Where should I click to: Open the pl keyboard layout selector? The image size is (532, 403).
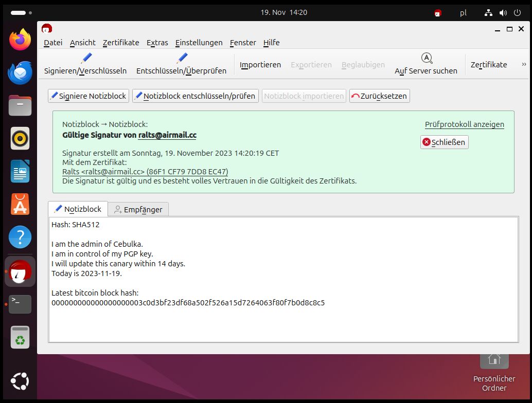click(463, 13)
